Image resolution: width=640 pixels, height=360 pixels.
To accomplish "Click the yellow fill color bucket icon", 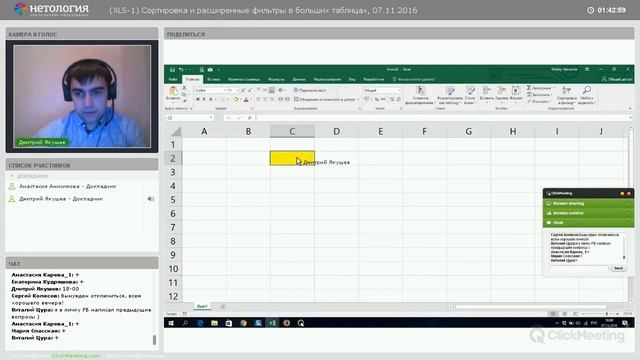I will click(x=236, y=99).
